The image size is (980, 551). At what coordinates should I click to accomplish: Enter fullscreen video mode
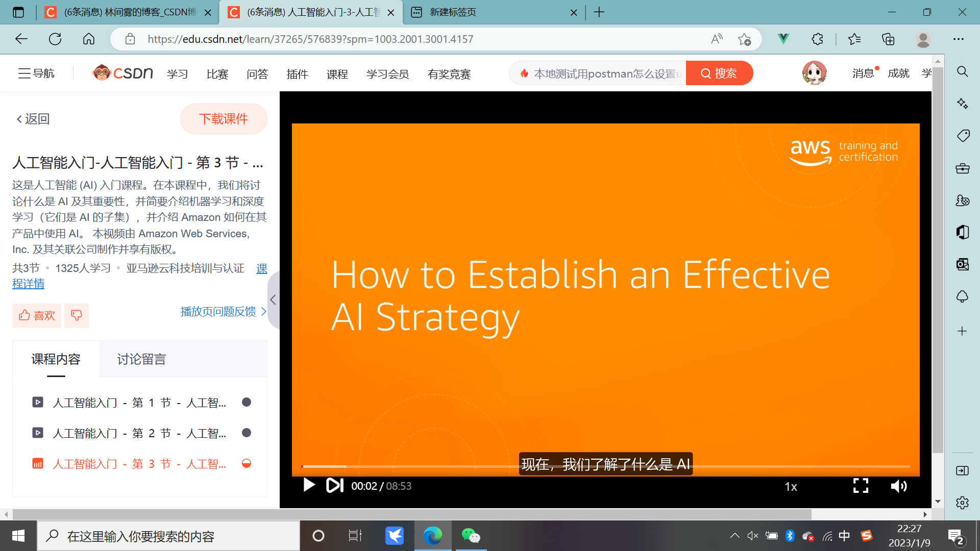(861, 486)
